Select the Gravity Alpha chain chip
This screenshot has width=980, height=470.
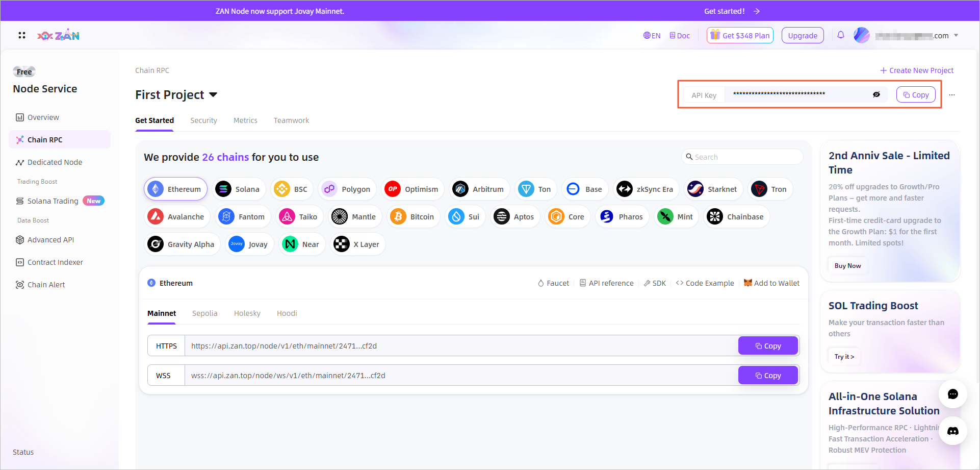pyautogui.click(x=182, y=244)
